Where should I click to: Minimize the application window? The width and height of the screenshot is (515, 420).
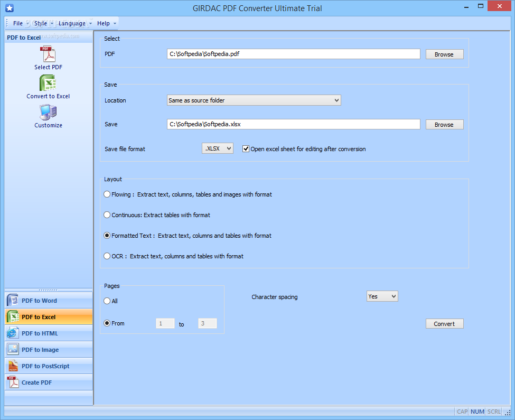[x=466, y=6]
